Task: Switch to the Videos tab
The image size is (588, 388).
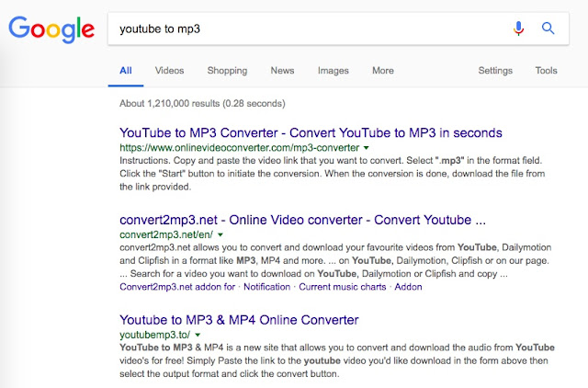Action: coord(169,71)
